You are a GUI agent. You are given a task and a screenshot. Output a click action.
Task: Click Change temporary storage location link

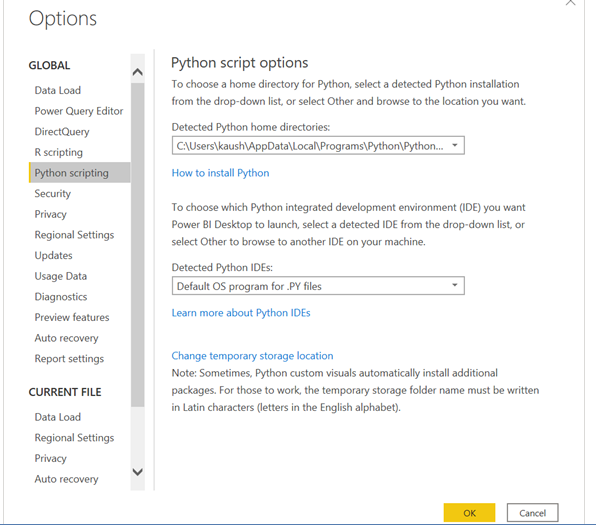tap(252, 356)
